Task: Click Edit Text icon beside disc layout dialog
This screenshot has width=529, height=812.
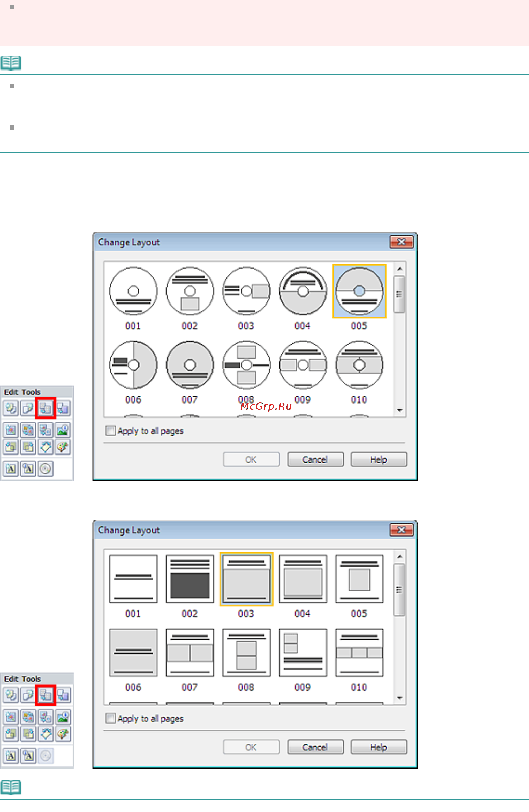Action: click(x=28, y=469)
